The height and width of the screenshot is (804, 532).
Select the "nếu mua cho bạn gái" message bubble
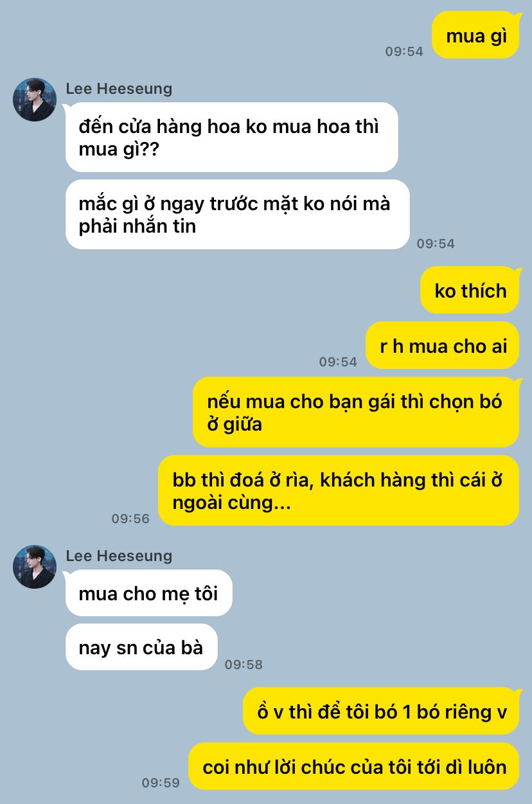[x=356, y=413]
